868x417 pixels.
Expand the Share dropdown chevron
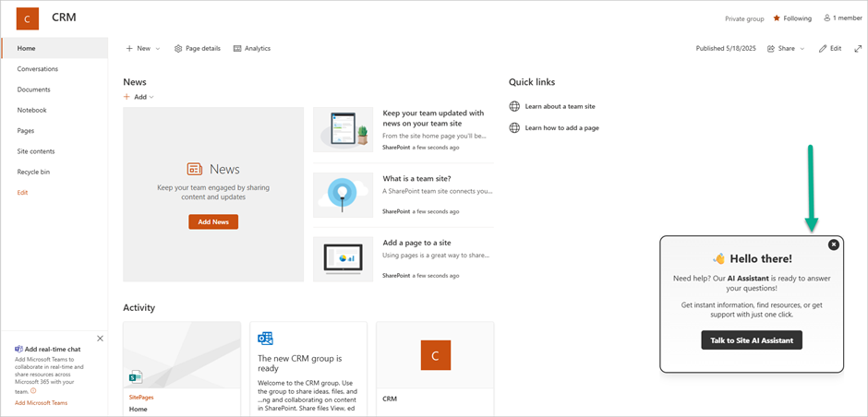(802, 49)
